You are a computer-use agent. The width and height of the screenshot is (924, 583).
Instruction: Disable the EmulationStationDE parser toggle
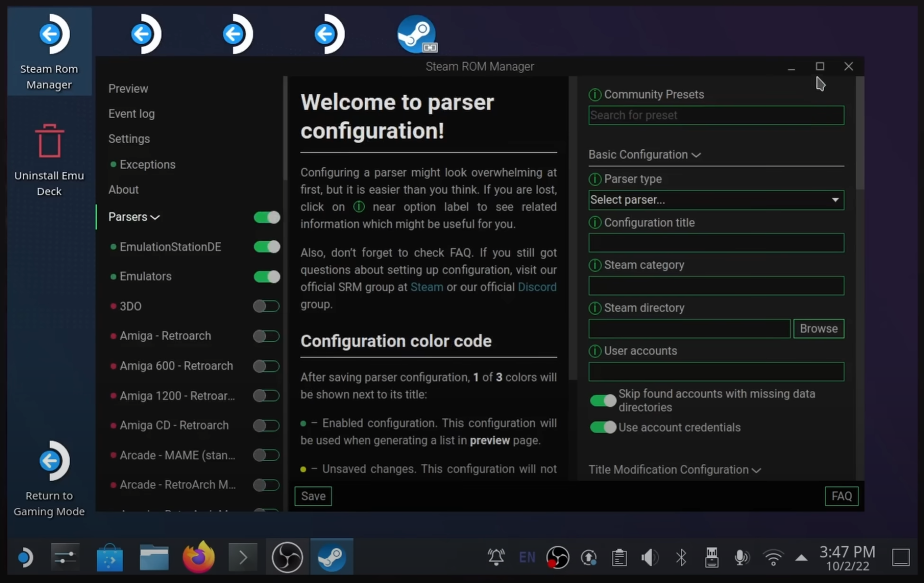click(267, 246)
